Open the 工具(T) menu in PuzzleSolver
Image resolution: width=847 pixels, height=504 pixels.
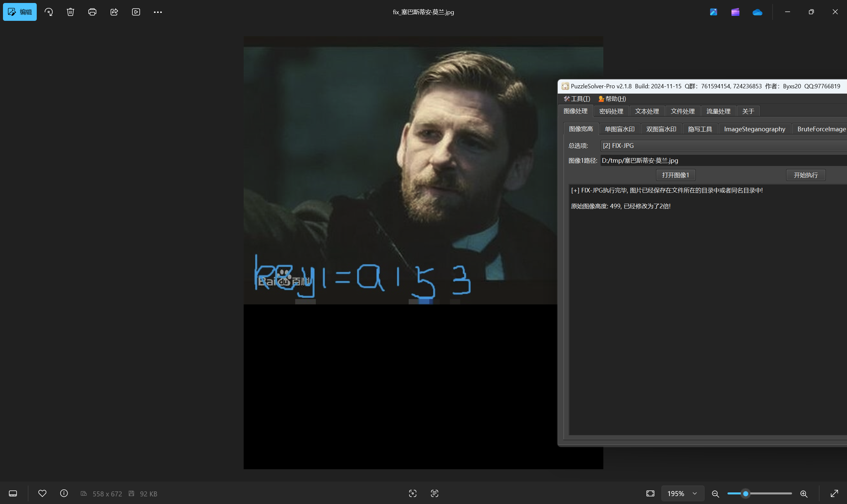577,99
